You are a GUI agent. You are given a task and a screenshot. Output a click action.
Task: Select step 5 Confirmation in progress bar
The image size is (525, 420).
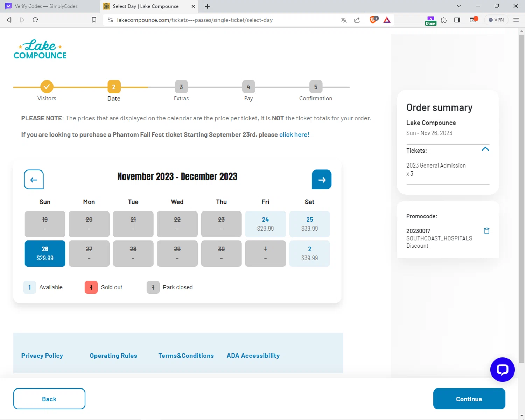point(316,87)
